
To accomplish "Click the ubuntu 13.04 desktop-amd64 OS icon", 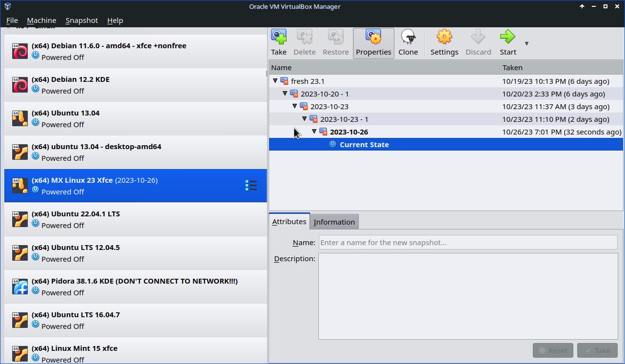I will 20,152.
